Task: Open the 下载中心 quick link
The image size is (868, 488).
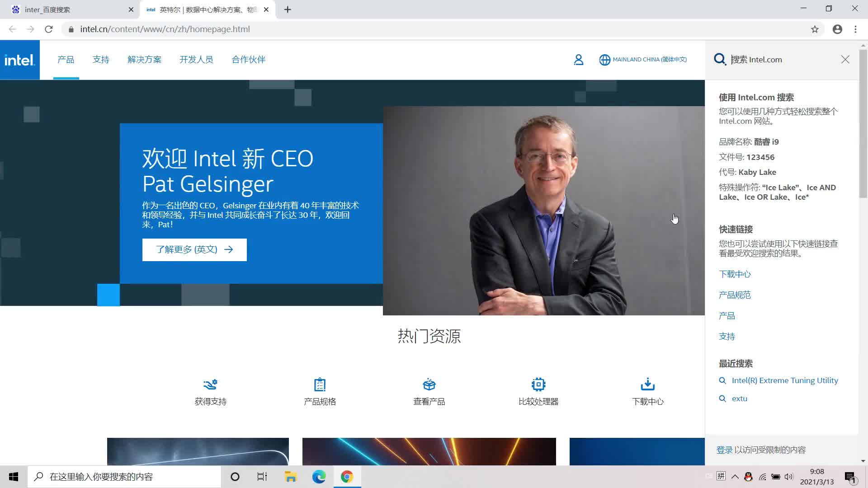Action: point(735,274)
